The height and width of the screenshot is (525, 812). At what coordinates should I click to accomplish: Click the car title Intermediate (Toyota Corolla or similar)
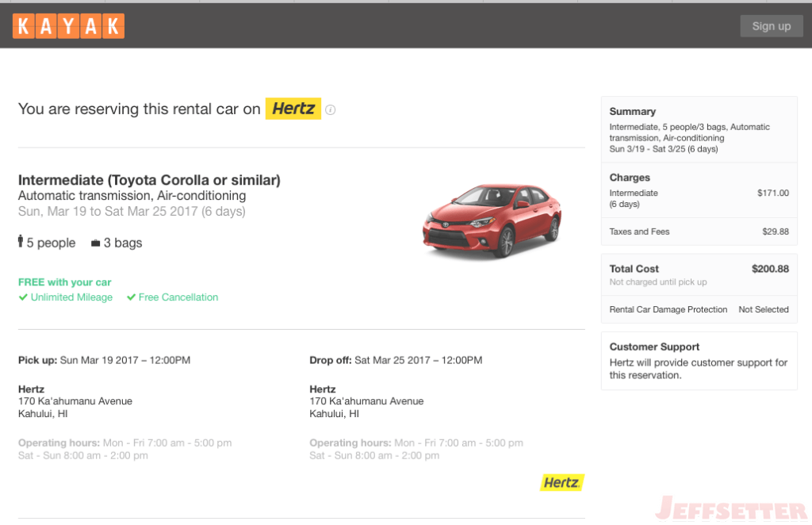click(149, 180)
